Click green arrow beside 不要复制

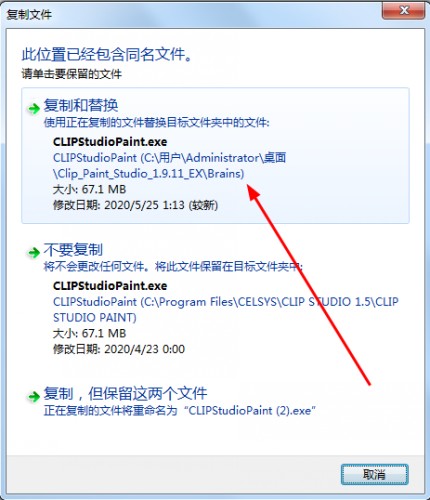(x=34, y=252)
